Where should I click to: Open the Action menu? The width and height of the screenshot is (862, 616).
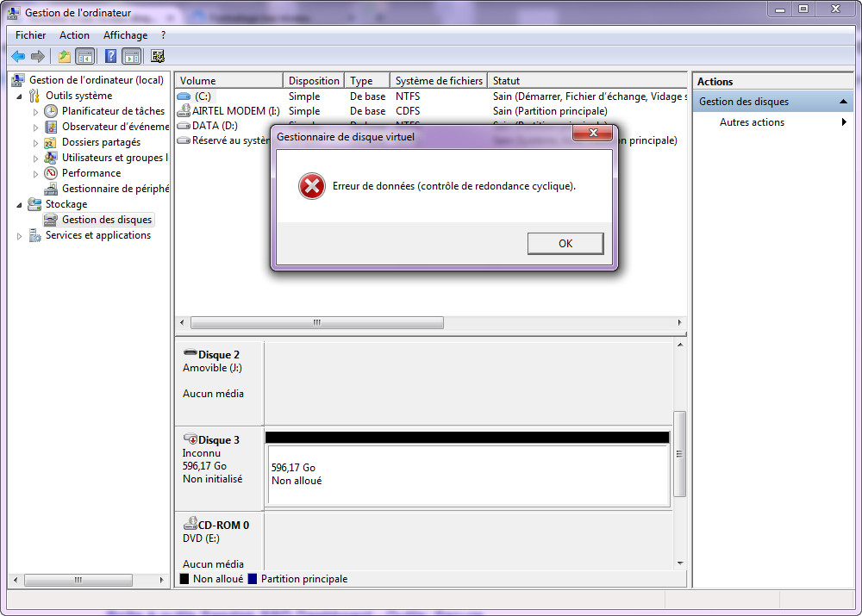point(74,35)
